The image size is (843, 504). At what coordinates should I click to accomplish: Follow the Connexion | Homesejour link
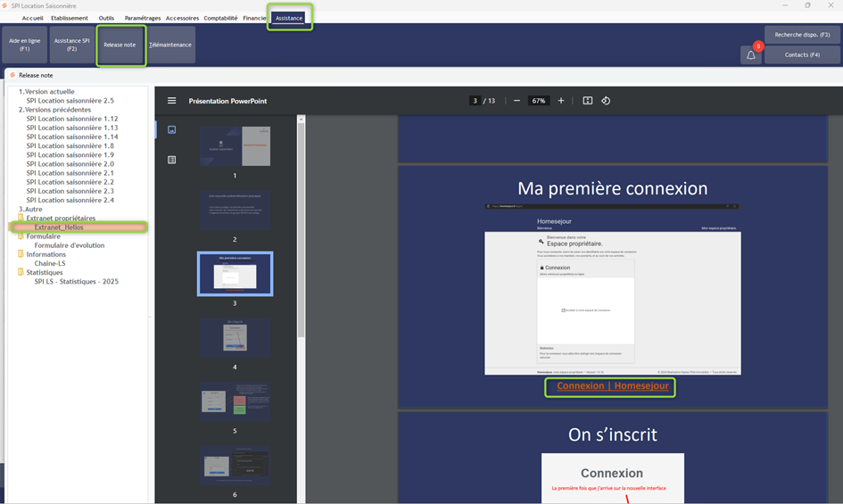tap(612, 386)
